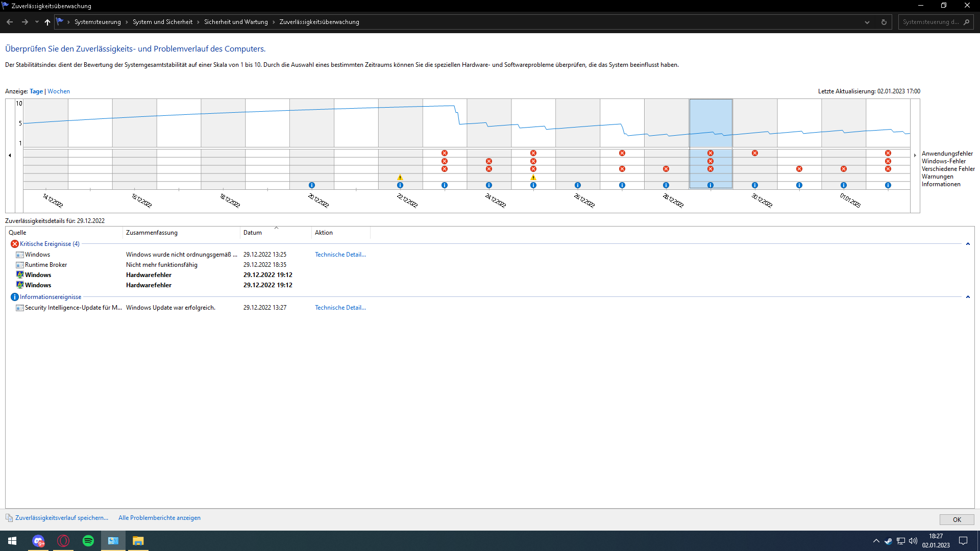This screenshot has height=551, width=980.
Task: Go up one level with up arrow
Action: coord(47,22)
